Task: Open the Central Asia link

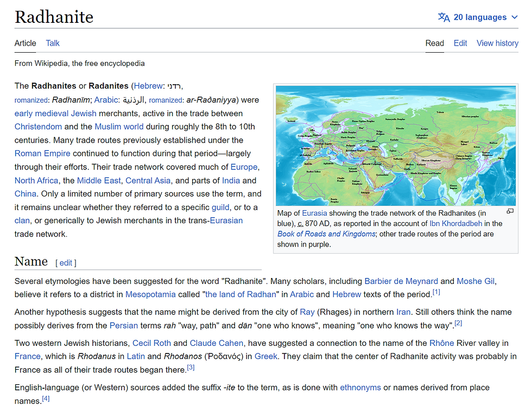Action: (148, 180)
